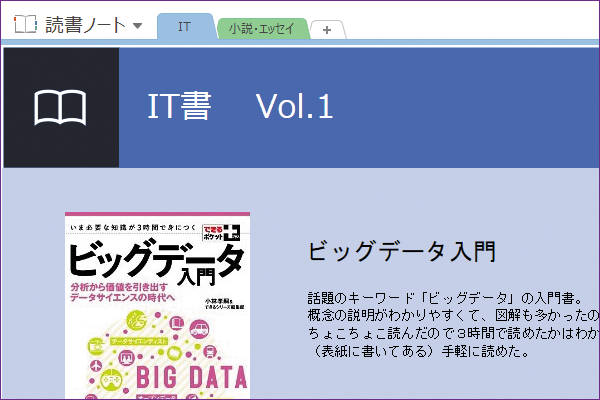Select the ビッグデータ入門 book cover image

click(x=157, y=305)
